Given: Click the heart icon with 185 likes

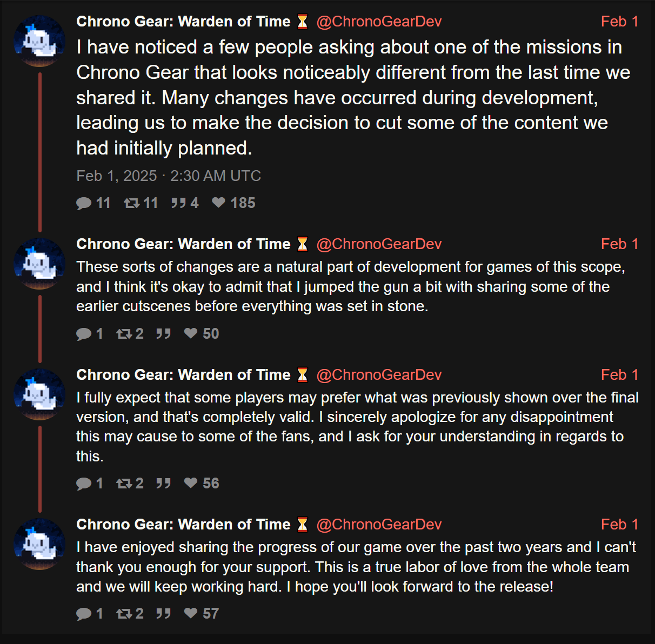Looking at the screenshot, I should (218, 203).
